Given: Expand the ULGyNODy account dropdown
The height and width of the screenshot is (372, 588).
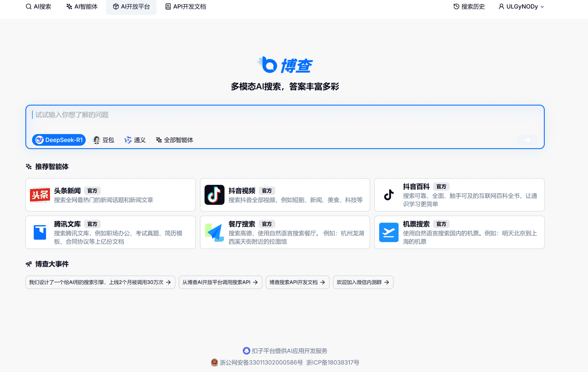Looking at the screenshot, I should coord(521,6).
